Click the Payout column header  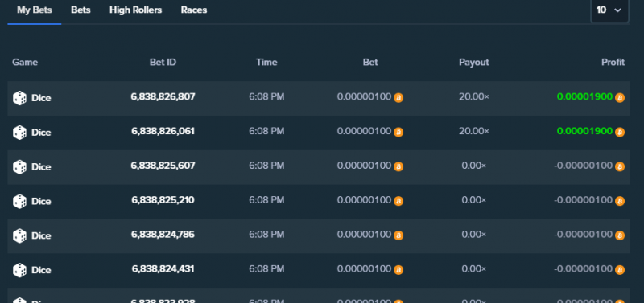pos(474,63)
